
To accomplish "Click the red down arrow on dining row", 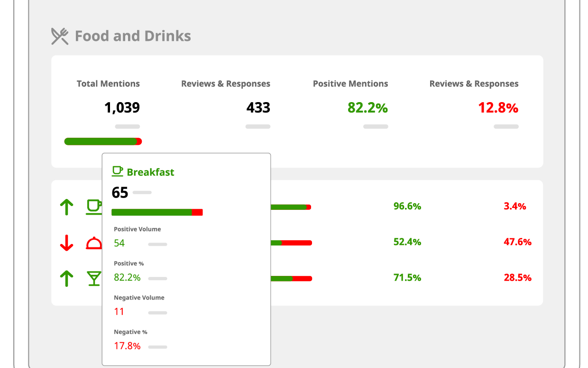I will click(67, 243).
